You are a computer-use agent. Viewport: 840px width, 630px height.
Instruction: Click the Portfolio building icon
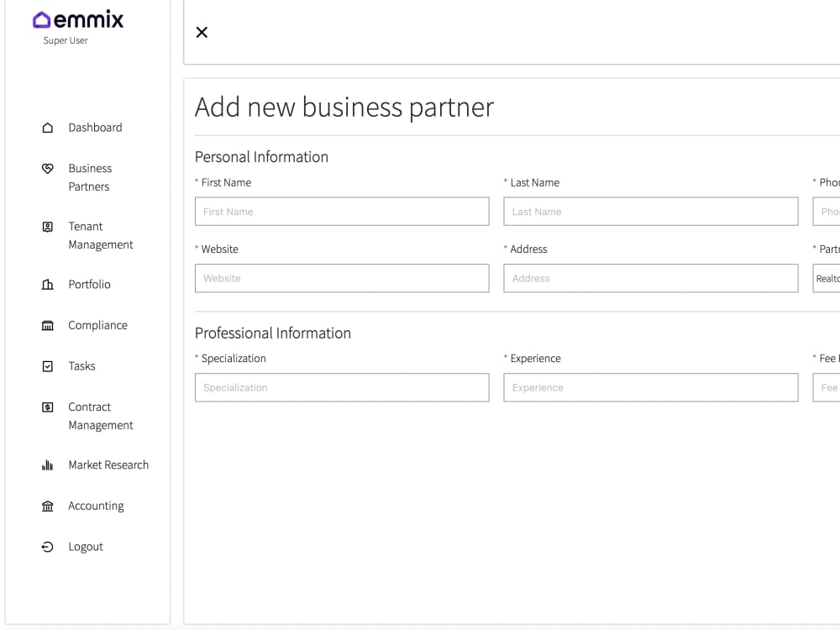(48, 284)
